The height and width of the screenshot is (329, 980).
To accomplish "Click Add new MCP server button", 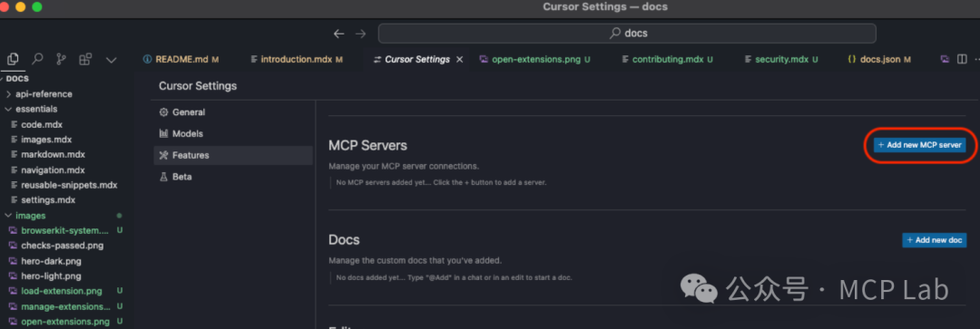I will pos(919,145).
